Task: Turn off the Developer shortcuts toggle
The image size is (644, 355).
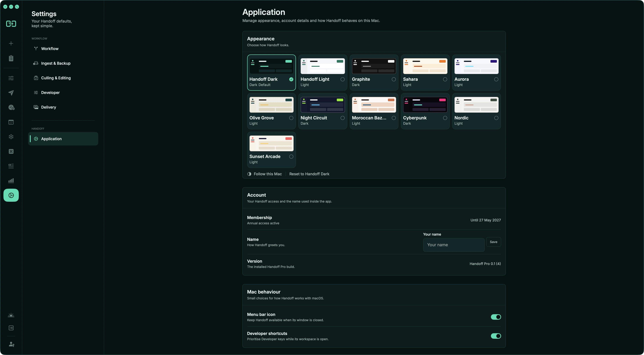Action: (x=496, y=336)
